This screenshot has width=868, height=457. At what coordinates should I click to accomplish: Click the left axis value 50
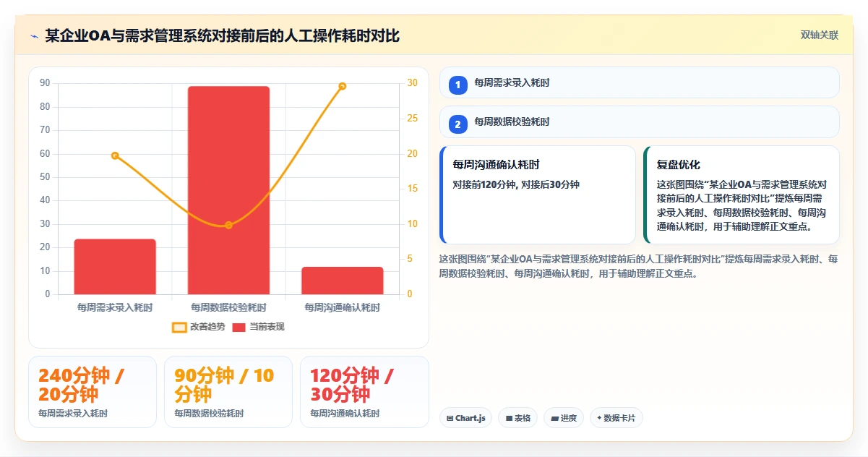45,177
